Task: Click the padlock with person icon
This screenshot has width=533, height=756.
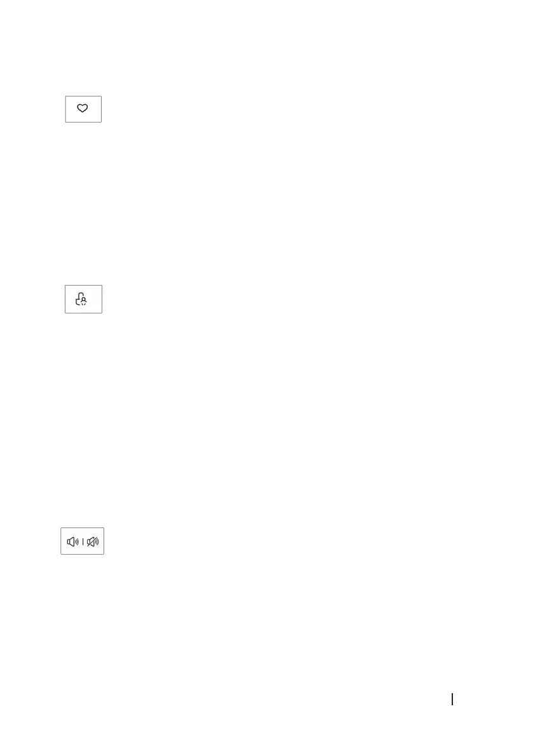Action: pyautogui.click(x=81, y=299)
